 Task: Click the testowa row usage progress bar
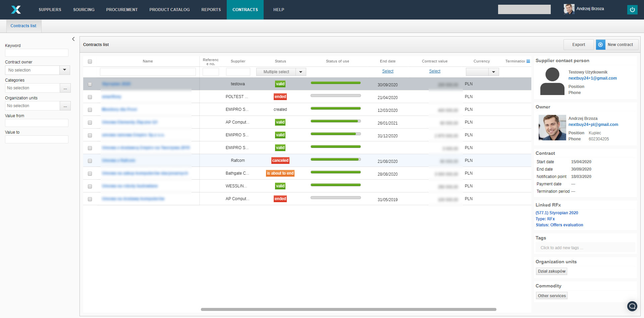point(336,83)
